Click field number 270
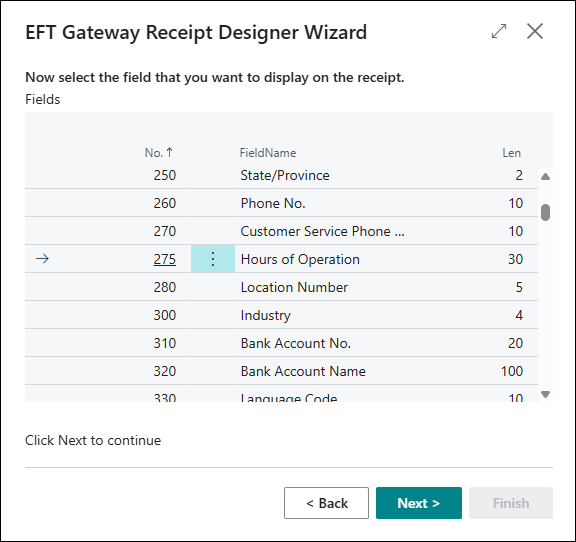The image size is (576, 542). (165, 231)
